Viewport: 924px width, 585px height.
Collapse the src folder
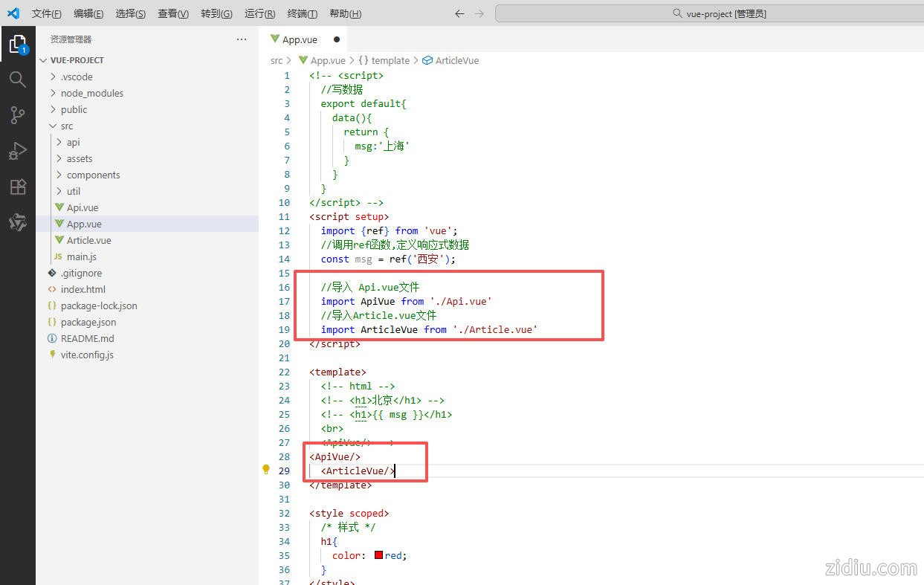[x=67, y=126]
